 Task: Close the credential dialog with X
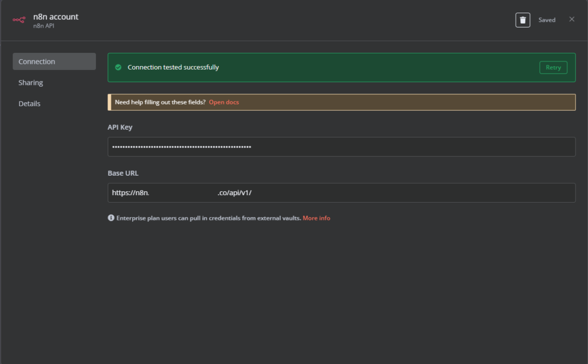(x=571, y=20)
